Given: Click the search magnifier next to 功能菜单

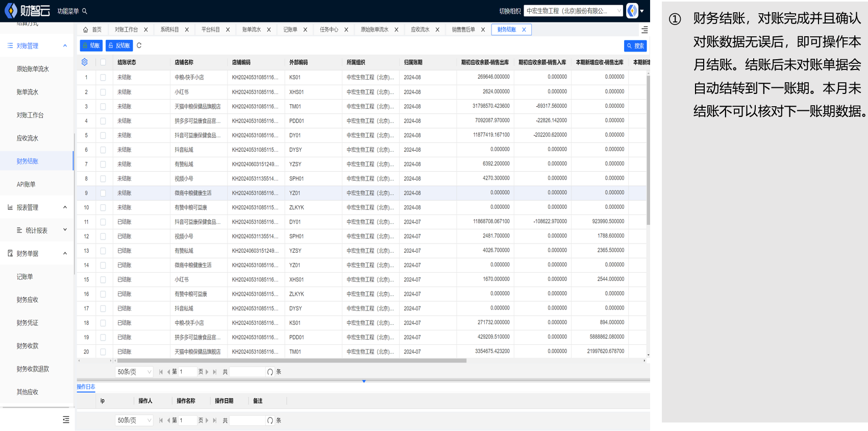Looking at the screenshot, I should 85,11.
